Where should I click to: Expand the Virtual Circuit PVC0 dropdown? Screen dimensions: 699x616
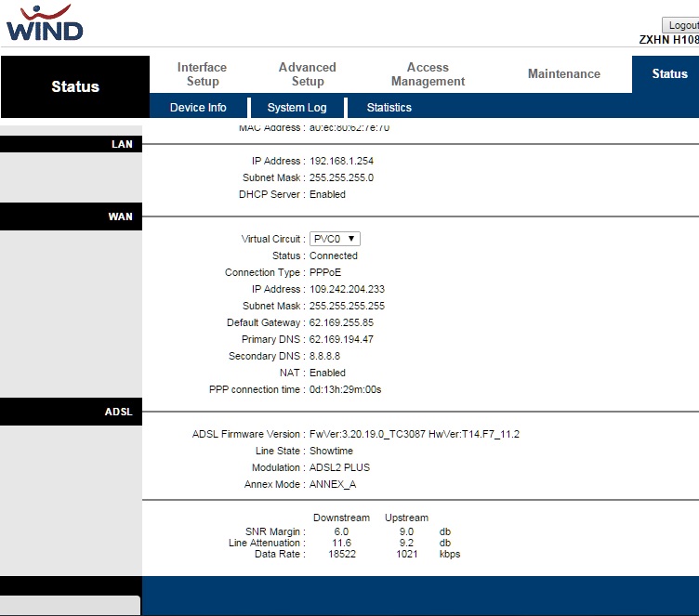click(335, 239)
